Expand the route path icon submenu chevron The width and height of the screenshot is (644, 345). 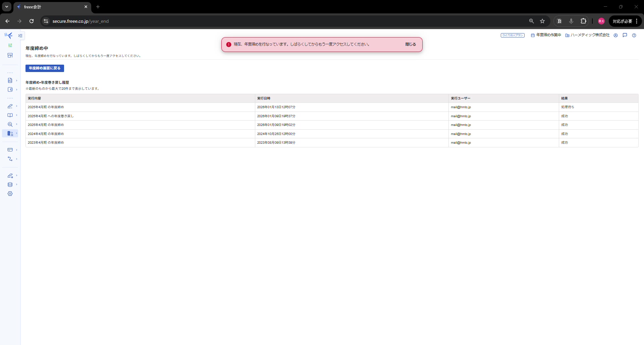pos(16,159)
